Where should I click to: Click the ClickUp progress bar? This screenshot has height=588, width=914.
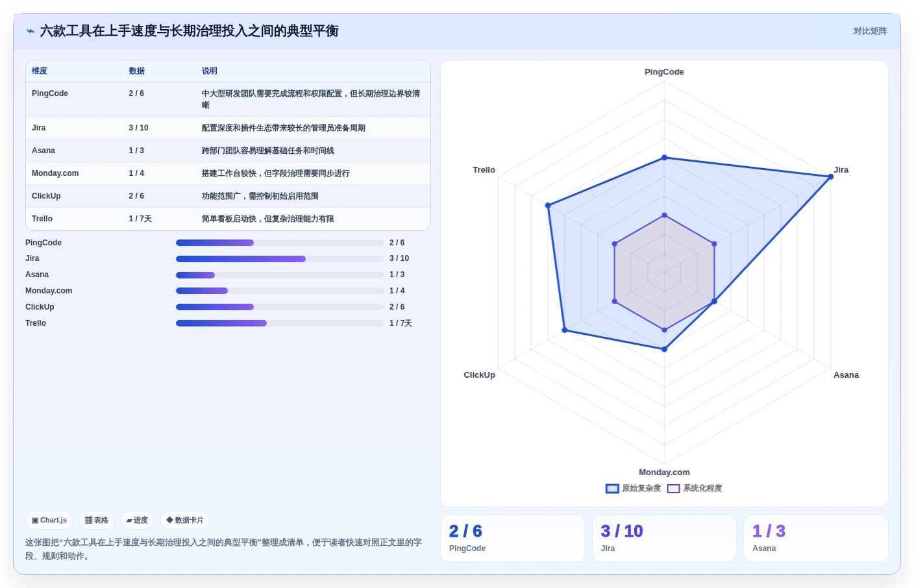pyautogui.click(x=280, y=307)
